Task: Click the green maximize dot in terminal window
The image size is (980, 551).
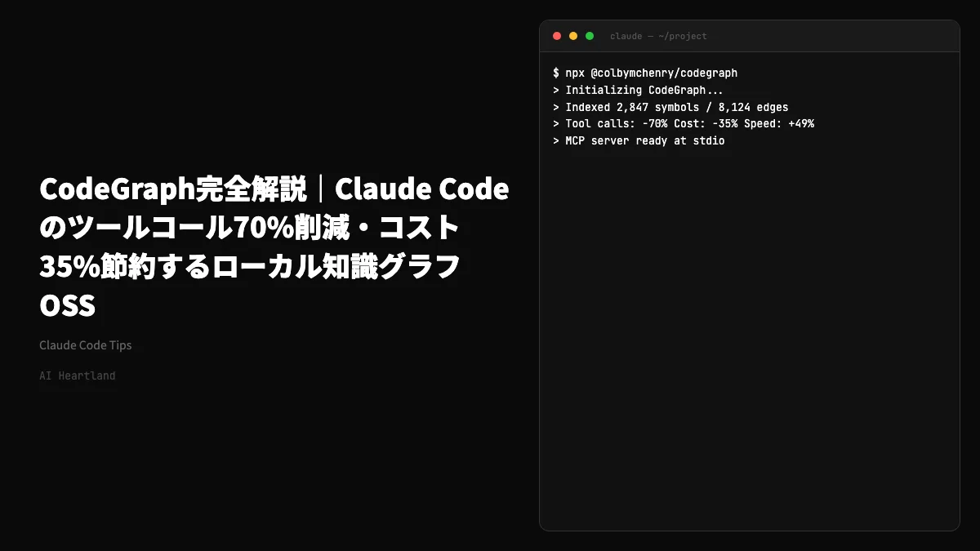Action: [590, 36]
